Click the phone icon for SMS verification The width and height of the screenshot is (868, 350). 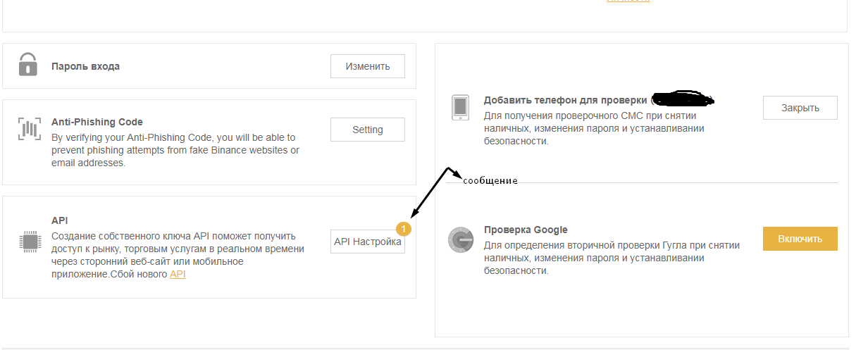pos(460,108)
